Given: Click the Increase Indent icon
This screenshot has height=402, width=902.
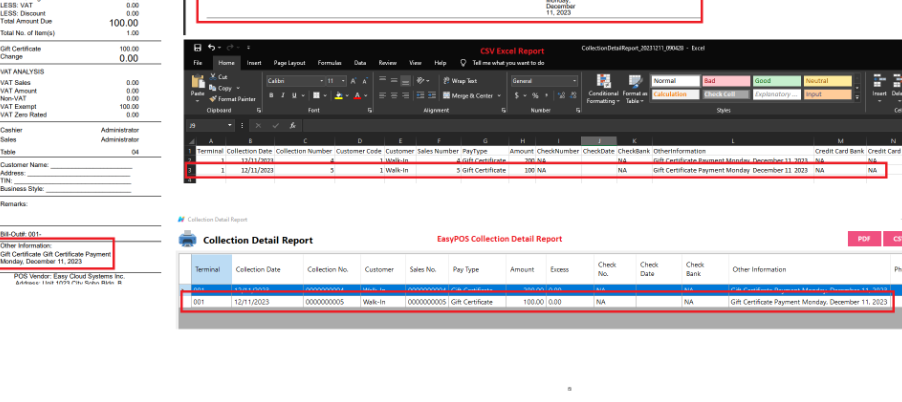Looking at the screenshot, I should click(430, 95).
